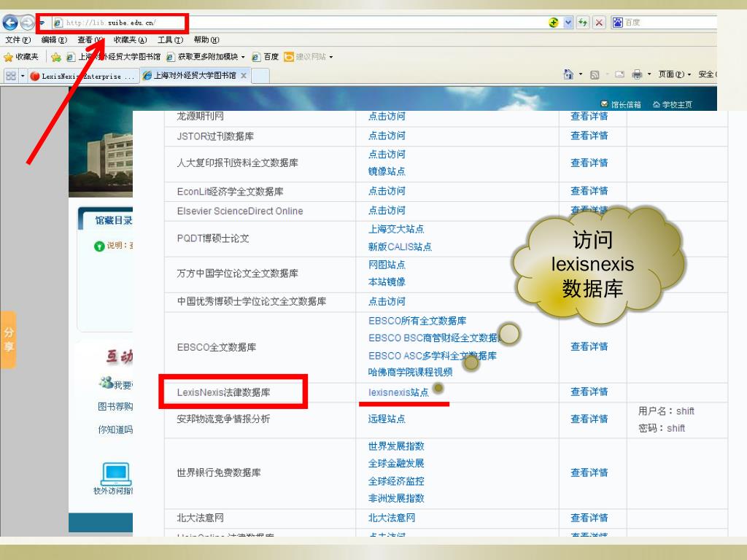Click the Baidu paw search provider icon

pyautogui.click(x=617, y=23)
